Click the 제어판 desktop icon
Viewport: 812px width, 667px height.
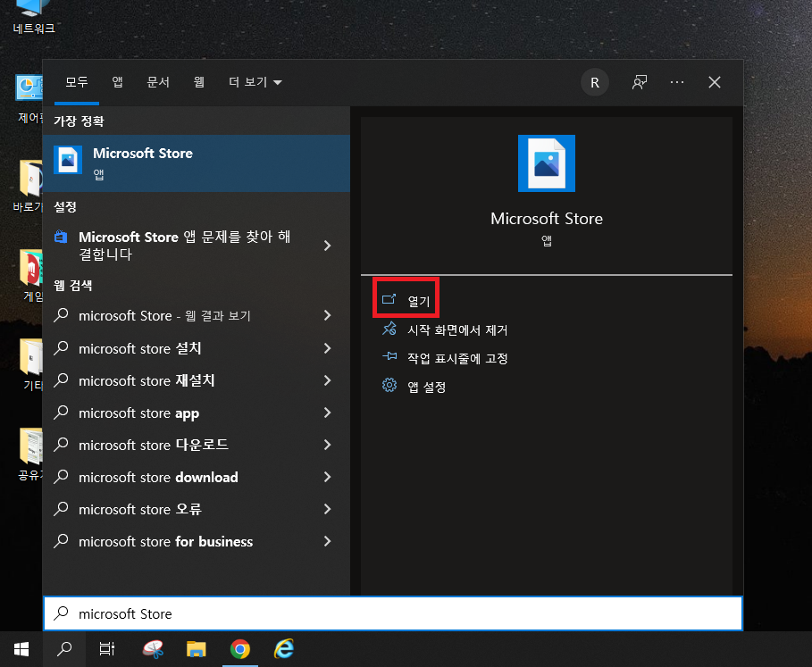click(29, 99)
